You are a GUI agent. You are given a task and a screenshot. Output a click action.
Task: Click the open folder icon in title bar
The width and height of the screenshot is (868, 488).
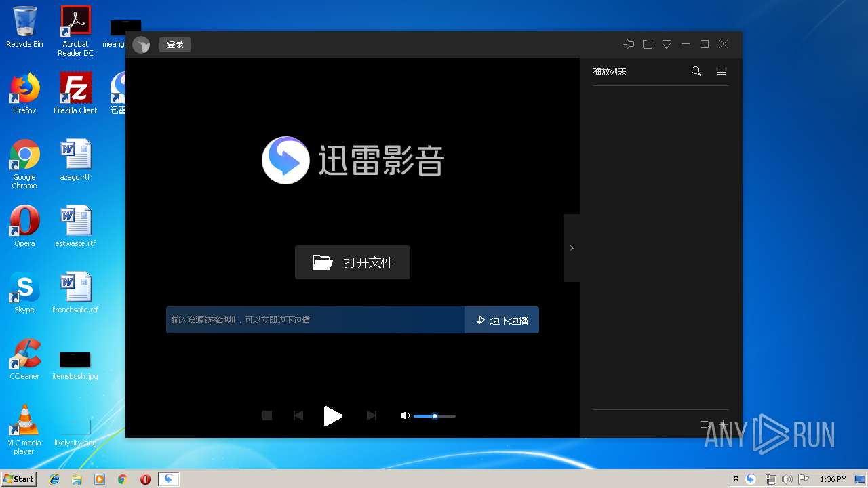click(x=648, y=44)
